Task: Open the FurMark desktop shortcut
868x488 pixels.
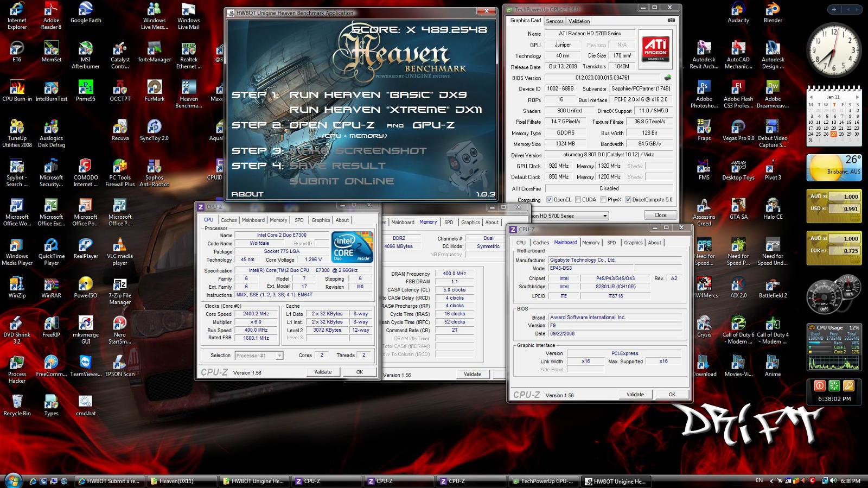Action: [154, 91]
